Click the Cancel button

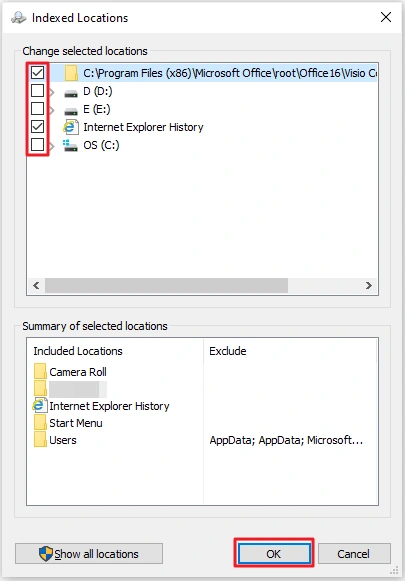click(x=354, y=554)
